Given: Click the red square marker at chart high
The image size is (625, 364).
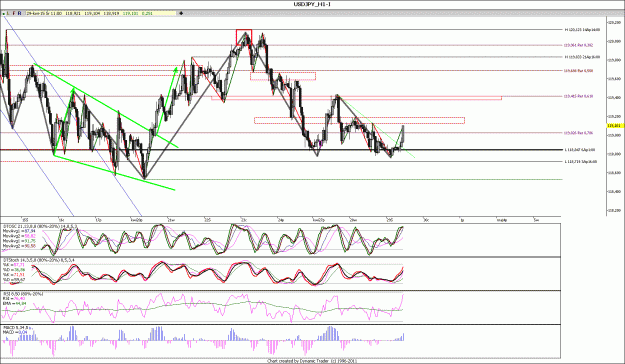Looking at the screenshot, I should [244, 36].
